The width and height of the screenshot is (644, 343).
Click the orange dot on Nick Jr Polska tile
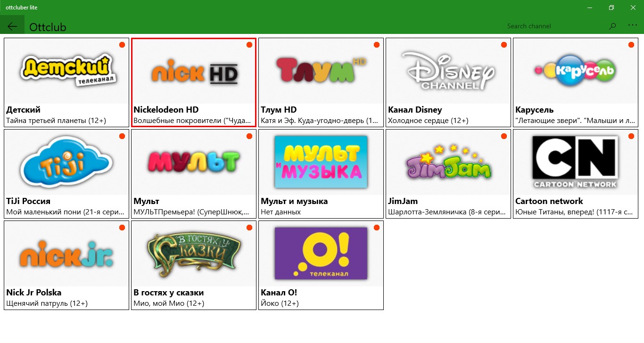(122, 228)
